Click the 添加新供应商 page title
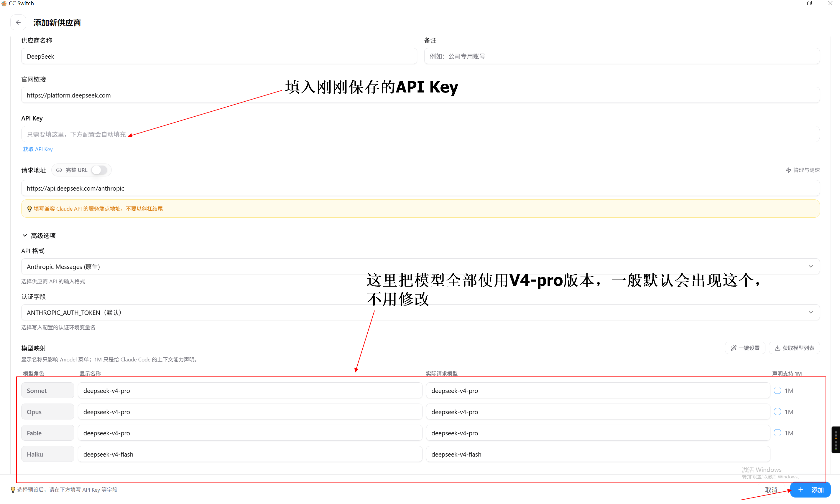The width and height of the screenshot is (840, 504). point(57,23)
